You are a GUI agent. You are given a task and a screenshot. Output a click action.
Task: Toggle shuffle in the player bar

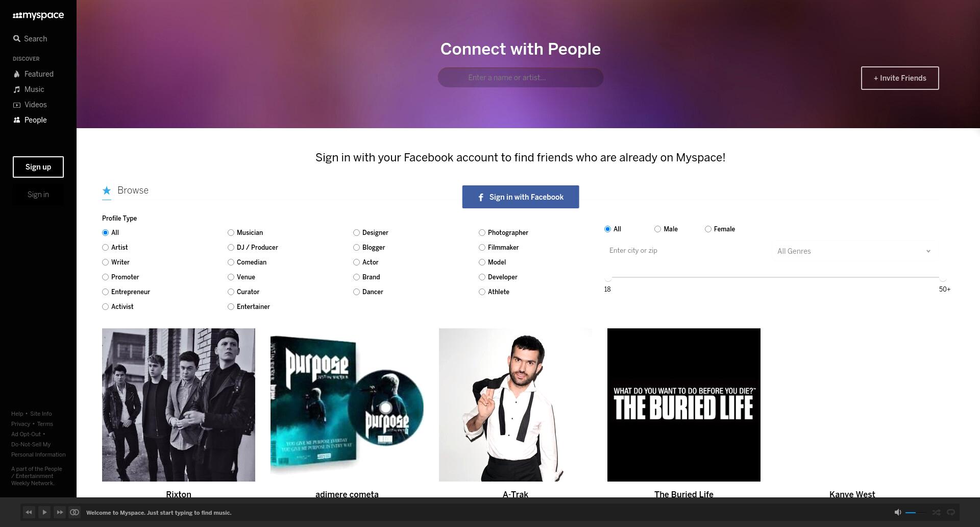(x=936, y=512)
